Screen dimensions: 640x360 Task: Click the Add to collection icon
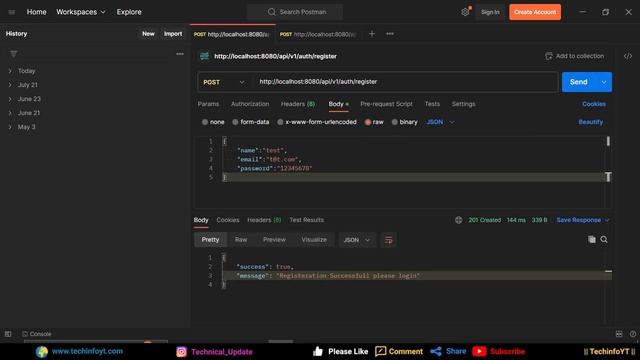coord(549,56)
